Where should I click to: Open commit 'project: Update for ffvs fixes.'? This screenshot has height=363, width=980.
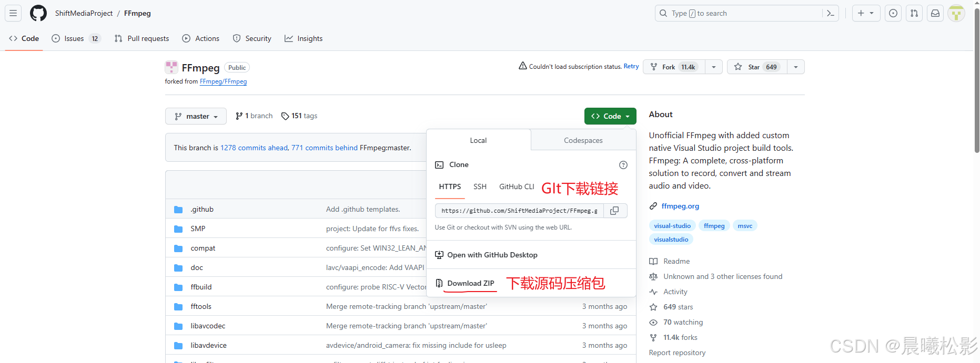(372, 229)
